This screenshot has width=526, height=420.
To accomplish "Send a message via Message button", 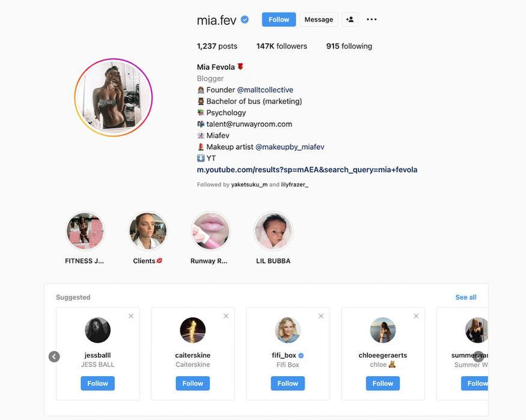I will [x=319, y=19].
